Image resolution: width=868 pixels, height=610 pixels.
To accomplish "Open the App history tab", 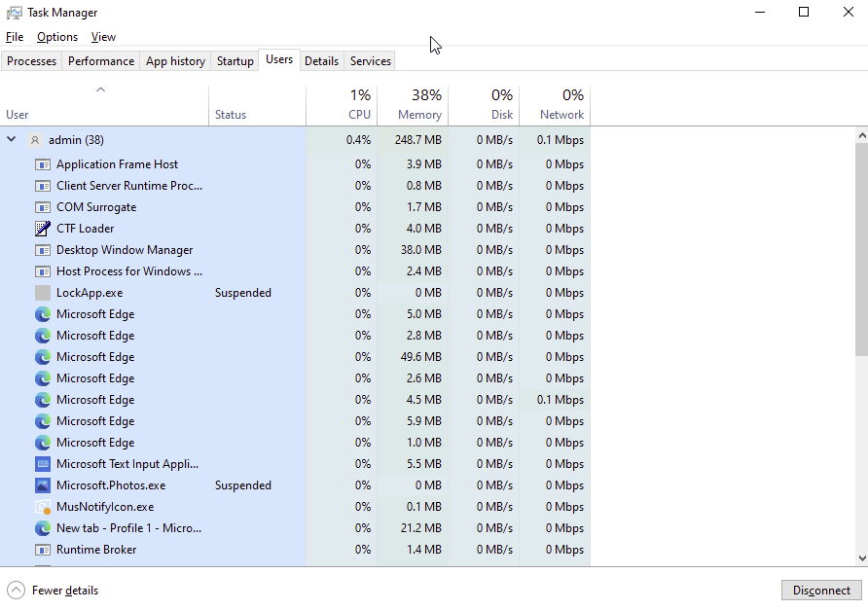I will [x=175, y=61].
